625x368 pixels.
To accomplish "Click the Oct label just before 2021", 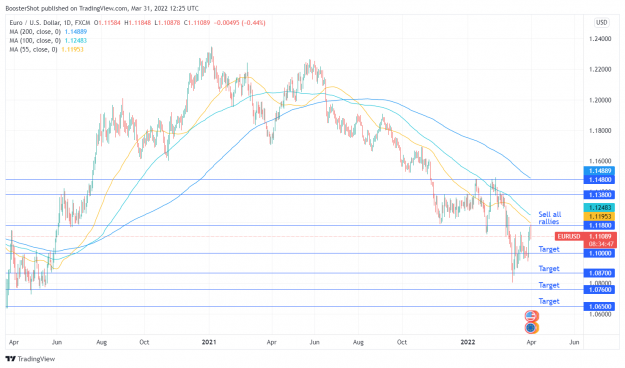I will coord(144,342).
